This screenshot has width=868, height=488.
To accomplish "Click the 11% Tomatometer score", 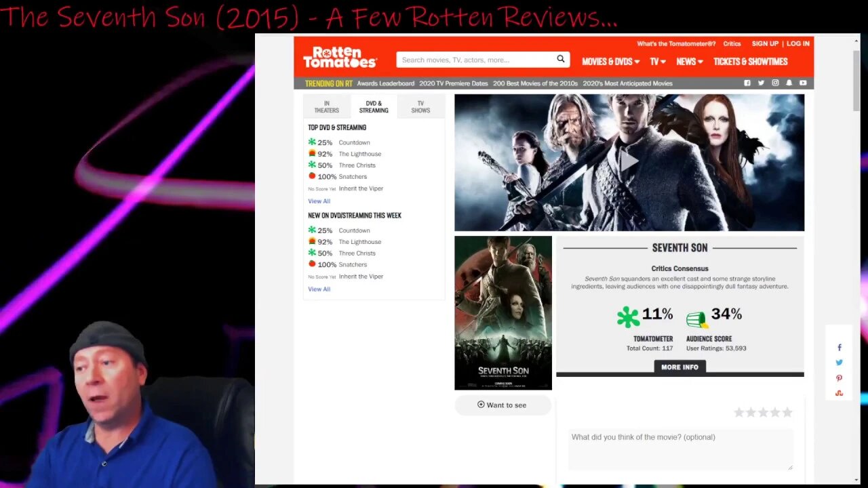I will pyautogui.click(x=657, y=314).
